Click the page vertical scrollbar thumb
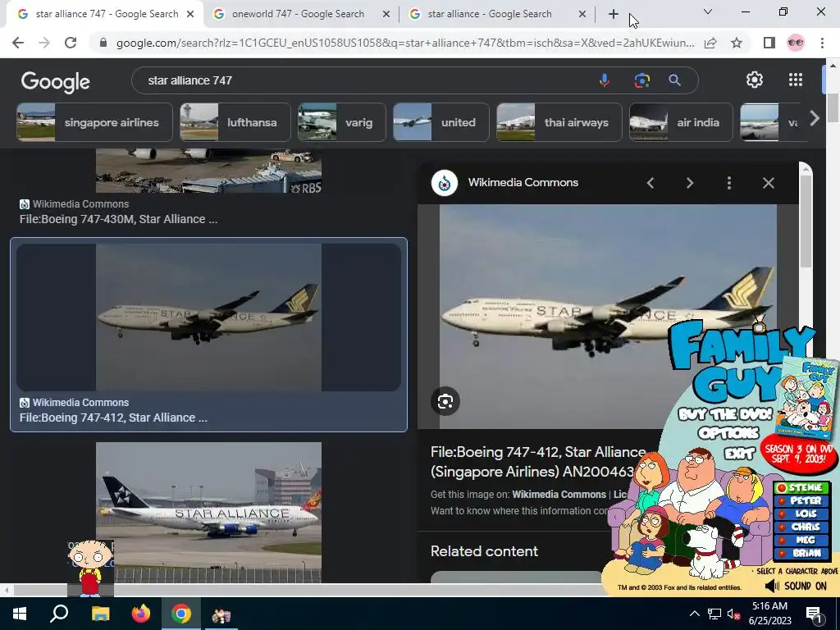 click(x=833, y=107)
